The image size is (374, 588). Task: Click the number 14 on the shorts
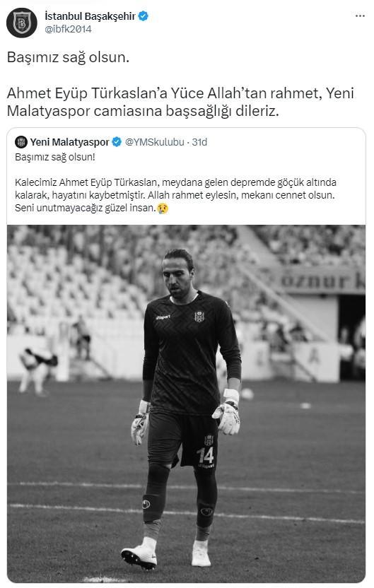tap(206, 456)
